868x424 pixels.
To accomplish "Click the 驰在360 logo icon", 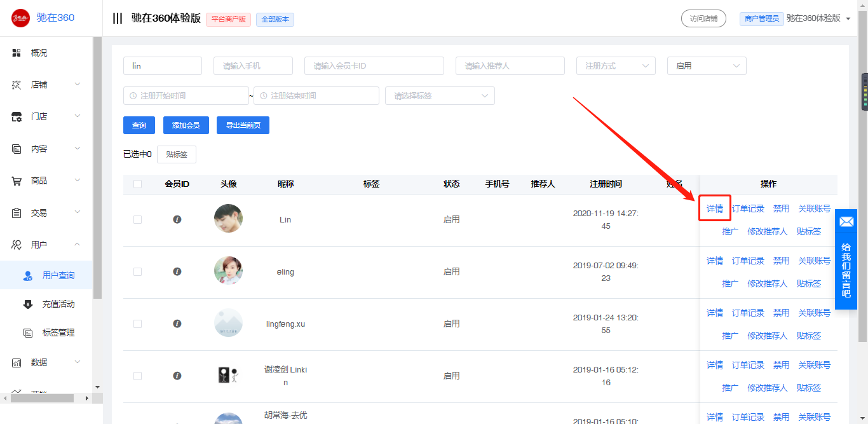I will pyautogui.click(x=20, y=18).
